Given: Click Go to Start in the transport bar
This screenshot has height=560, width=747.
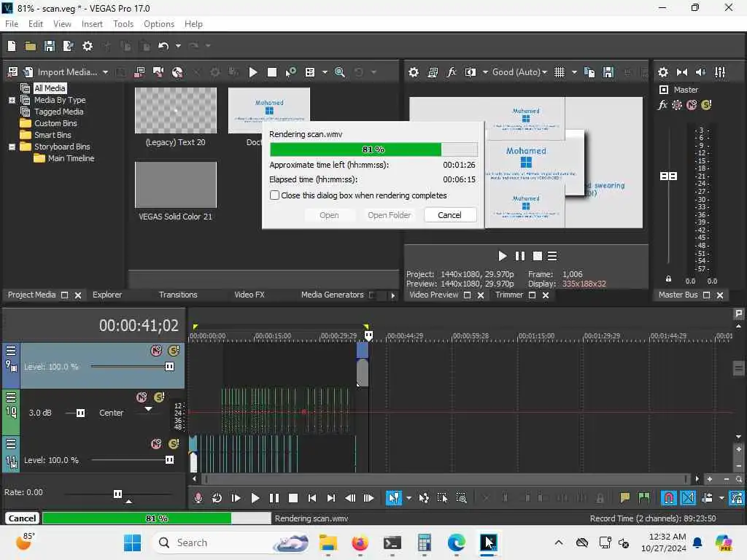Looking at the screenshot, I should pos(312,498).
